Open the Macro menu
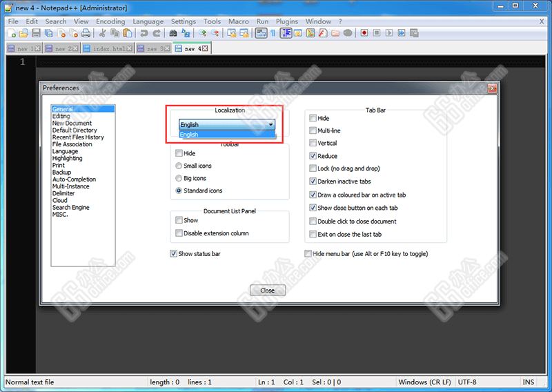 pyautogui.click(x=238, y=21)
